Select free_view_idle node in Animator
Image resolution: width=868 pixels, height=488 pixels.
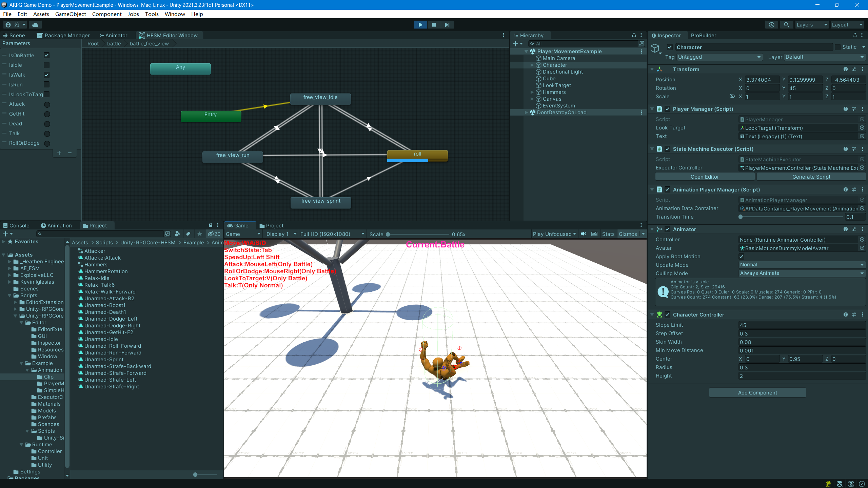click(320, 97)
